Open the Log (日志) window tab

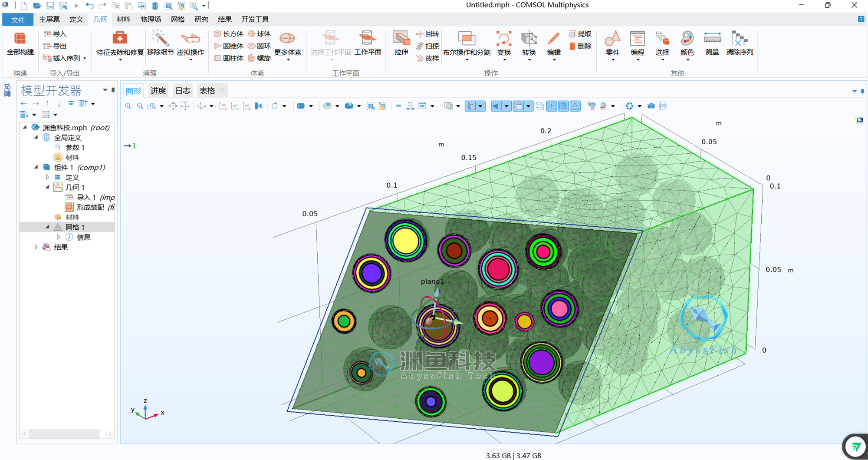(183, 90)
